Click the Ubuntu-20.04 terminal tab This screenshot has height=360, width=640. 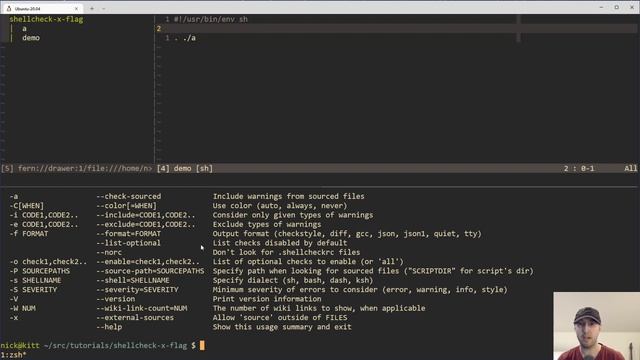pos(42,8)
